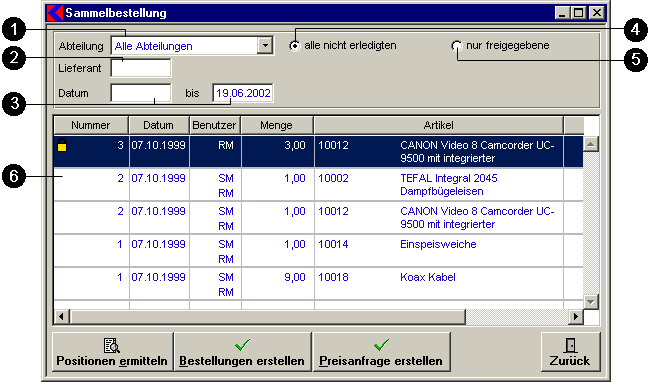Click the horizontal scrollbar right arrow

(575, 317)
